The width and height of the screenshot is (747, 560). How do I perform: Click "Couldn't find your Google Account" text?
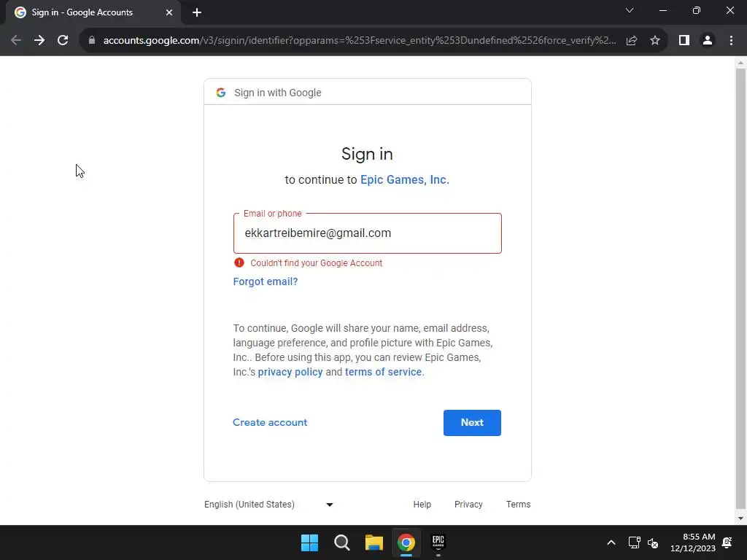click(317, 262)
